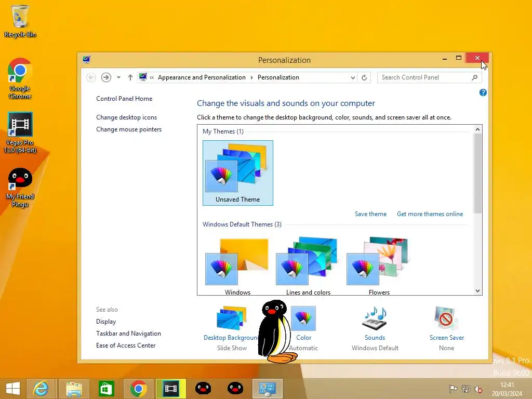Apply the Windows default theme
Image resolution: width=532 pixels, height=399 pixels.
click(238, 265)
